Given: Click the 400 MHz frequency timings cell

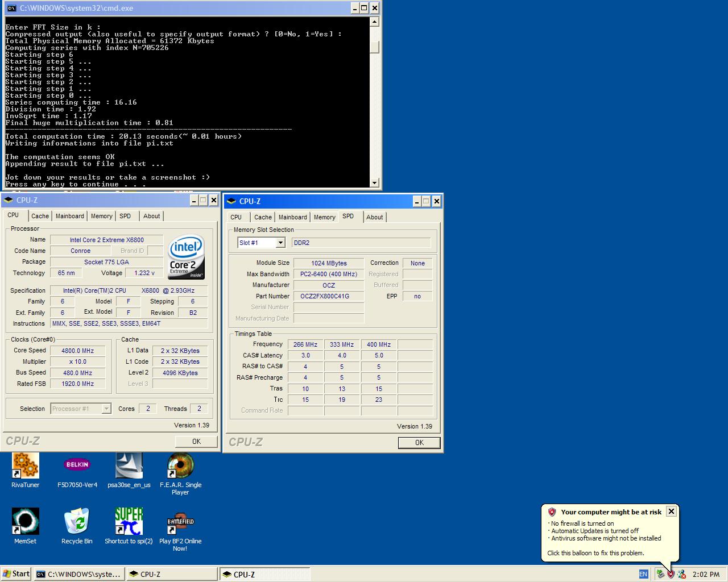Looking at the screenshot, I should coord(379,344).
